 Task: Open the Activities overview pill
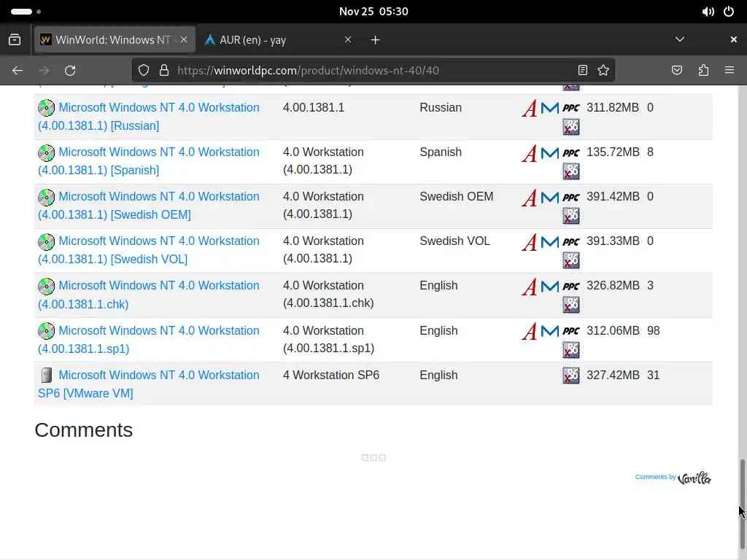(x=26, y=12)
